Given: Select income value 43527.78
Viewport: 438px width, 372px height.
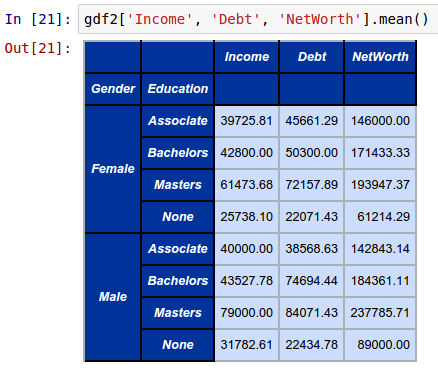Looking at the screenshot, I should pos(247,281).
